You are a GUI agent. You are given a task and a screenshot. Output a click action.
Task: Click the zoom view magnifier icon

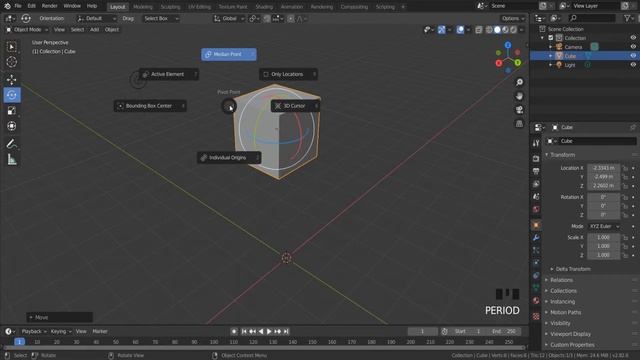click(519, 82)
